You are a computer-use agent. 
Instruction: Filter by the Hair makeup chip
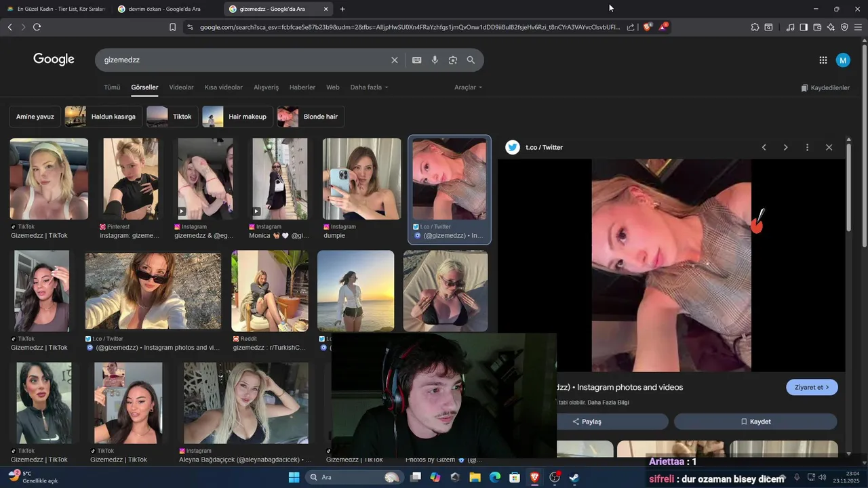point(238,117)
